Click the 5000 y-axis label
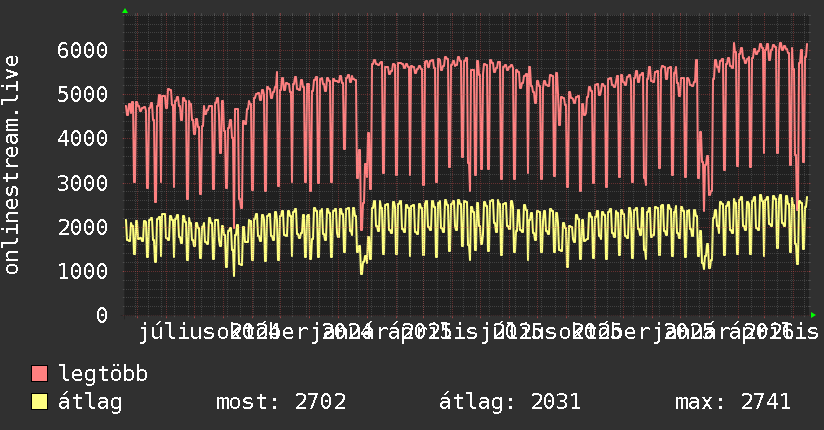Screen dimensions: 824x430 [x=83, y=95]
